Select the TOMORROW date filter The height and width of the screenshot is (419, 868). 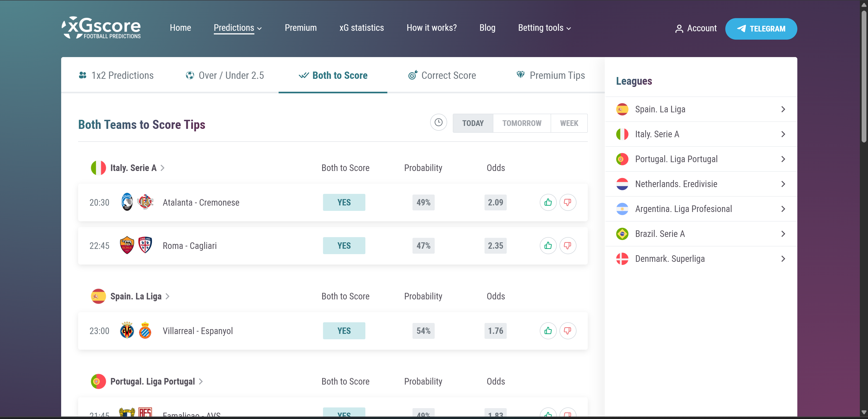click(x=522, y=123)
